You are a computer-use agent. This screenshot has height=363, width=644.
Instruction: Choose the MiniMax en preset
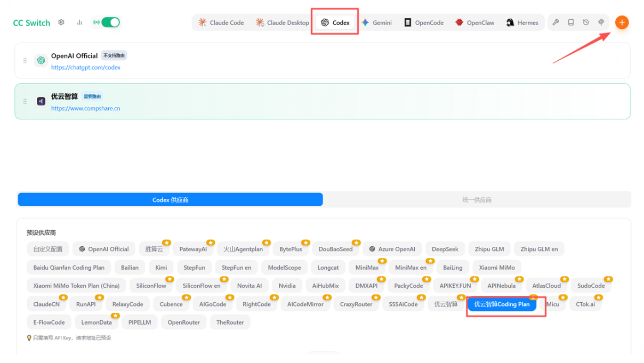410,268
